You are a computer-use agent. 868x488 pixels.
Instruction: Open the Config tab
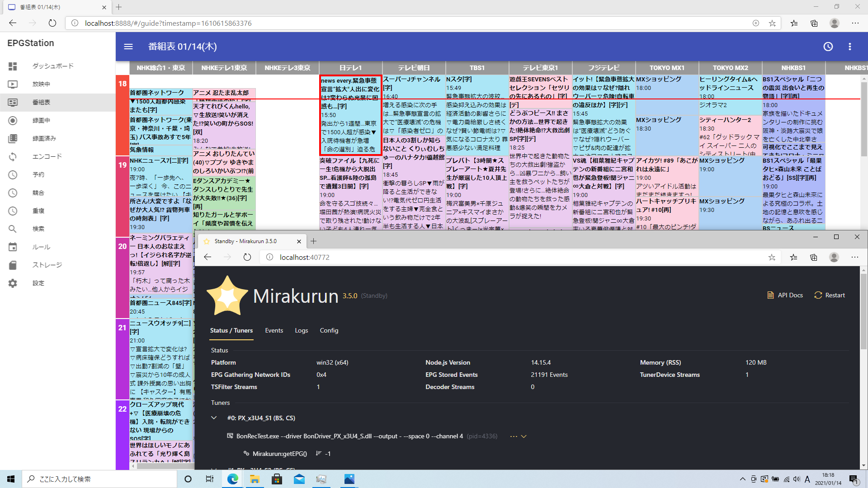(x=329, y=330)
